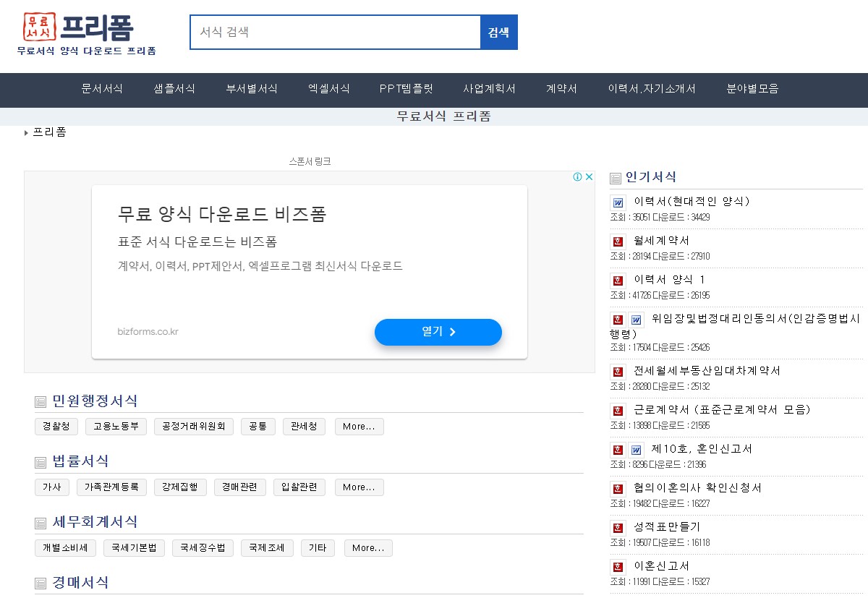
Task: Open the 부서별서식 menu
Action: (x=252, y=90)
